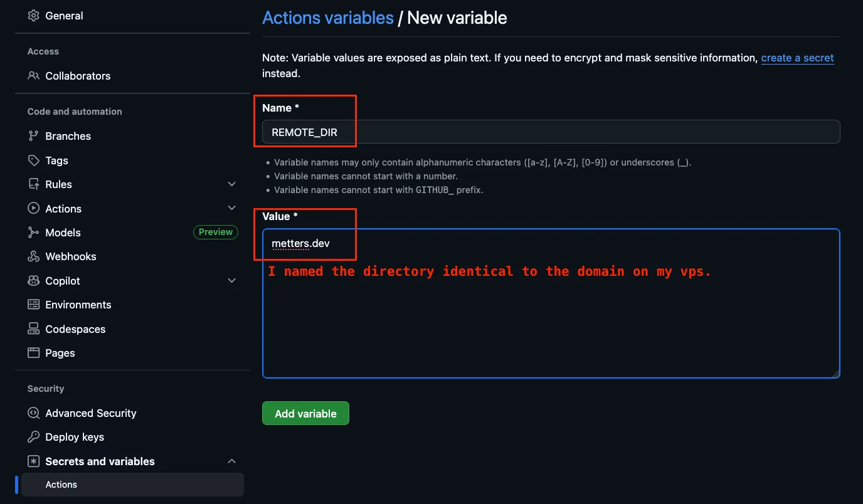Expand the Copilot section chevron

[x=231, y=281]
